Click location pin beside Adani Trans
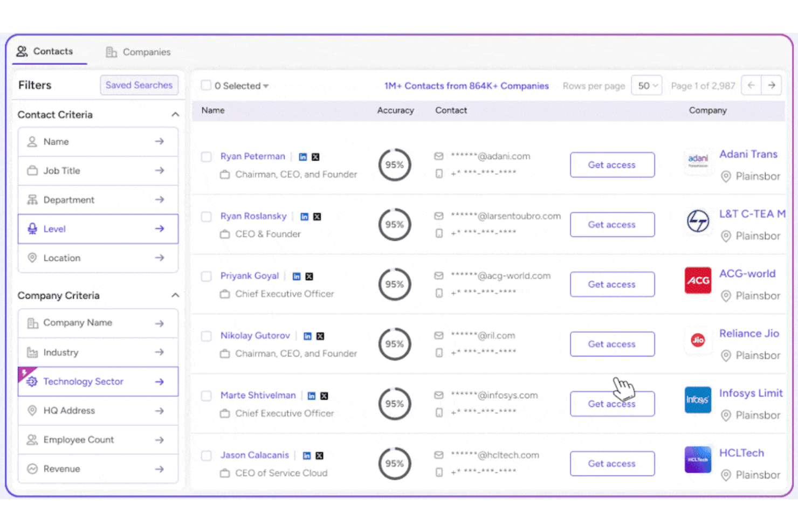798x532 pixels. point(726,176)
